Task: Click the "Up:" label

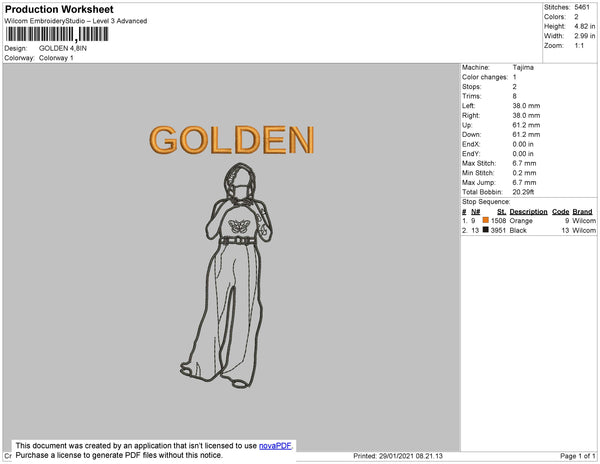Action: [x=467, y=125]
